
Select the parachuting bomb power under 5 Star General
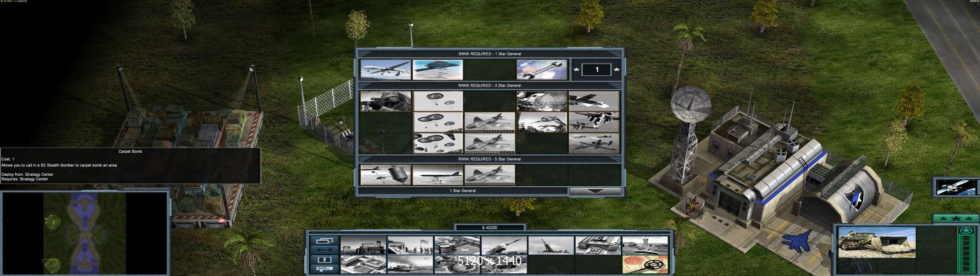[x=385, y=175]
